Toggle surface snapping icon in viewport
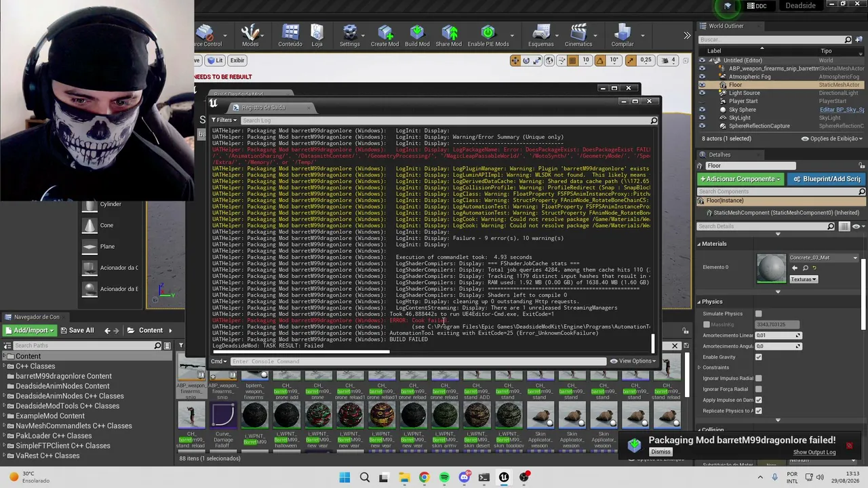 coord(560,60)
